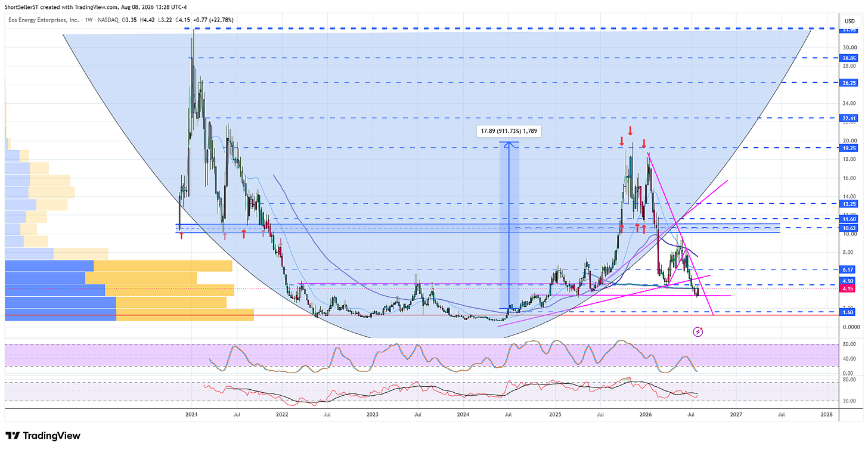Select the 17.89 (911.73%) measurement label

click(x=509, y=132)
